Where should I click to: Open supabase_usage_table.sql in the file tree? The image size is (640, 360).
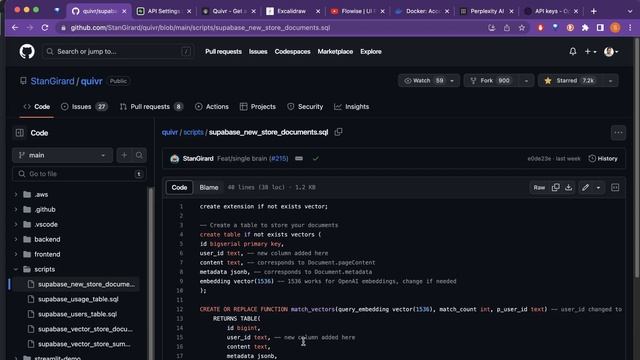(78, 299)
